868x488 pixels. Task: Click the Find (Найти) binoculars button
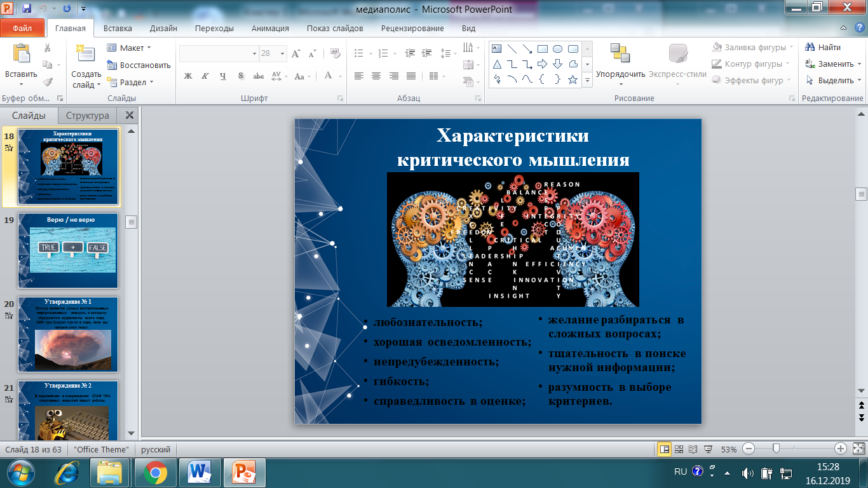pos(823,47)
